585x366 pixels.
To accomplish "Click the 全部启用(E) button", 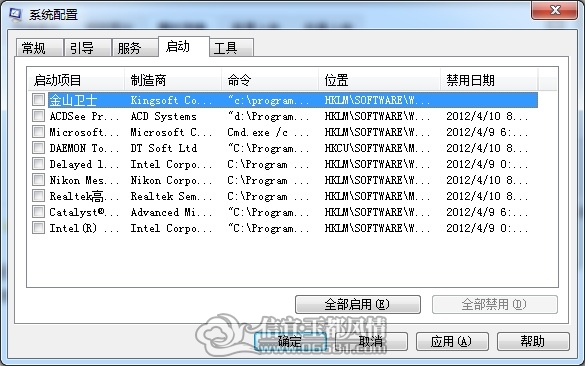I will 357,304.
